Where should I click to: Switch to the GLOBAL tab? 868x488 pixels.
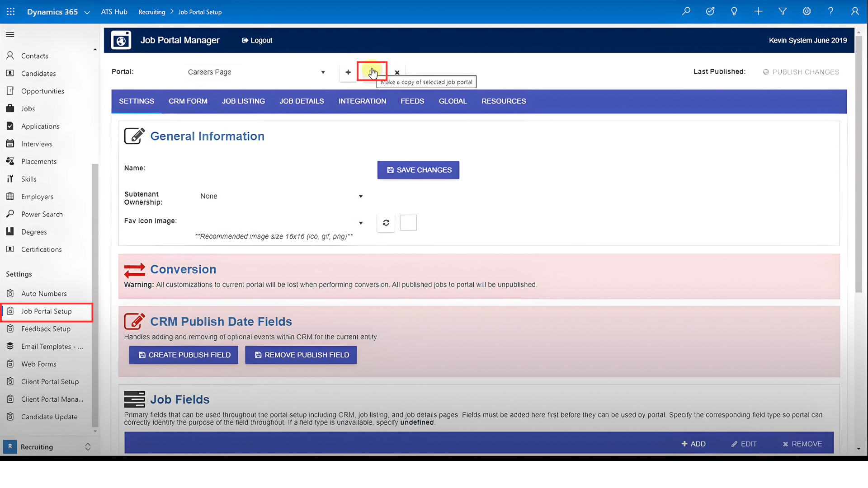click(x=453, y=101)
